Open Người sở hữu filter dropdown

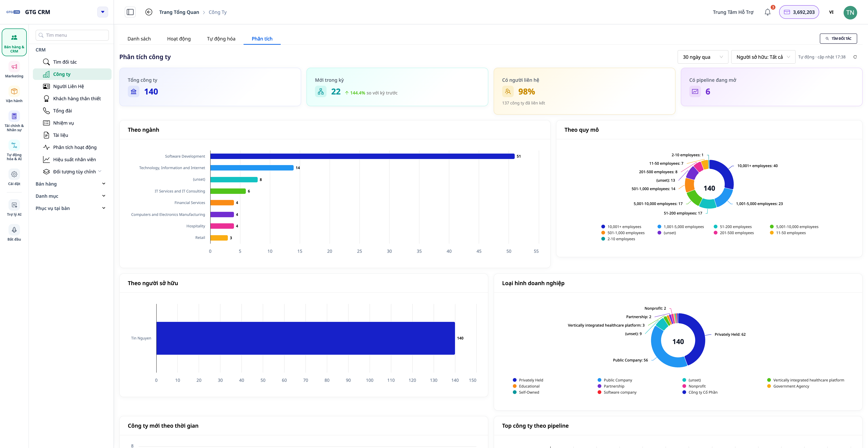763,57
